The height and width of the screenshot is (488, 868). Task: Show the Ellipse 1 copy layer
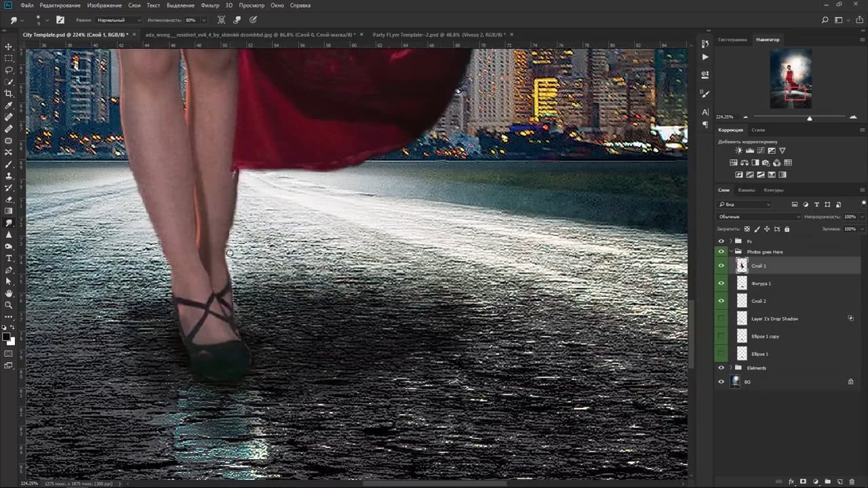pos(722,336)
